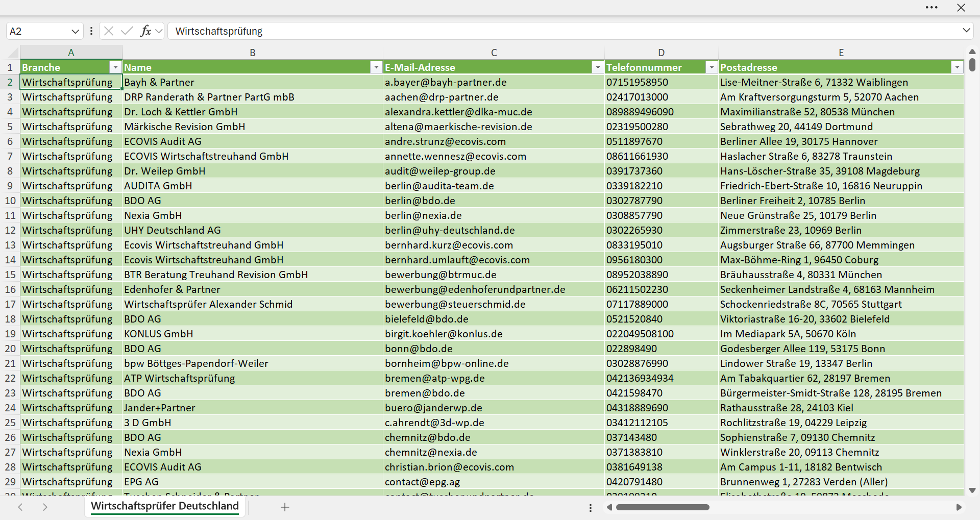Open the Name Box dropdown arrow
This screenshot has height=520, width=980.
tap(75, 31)
